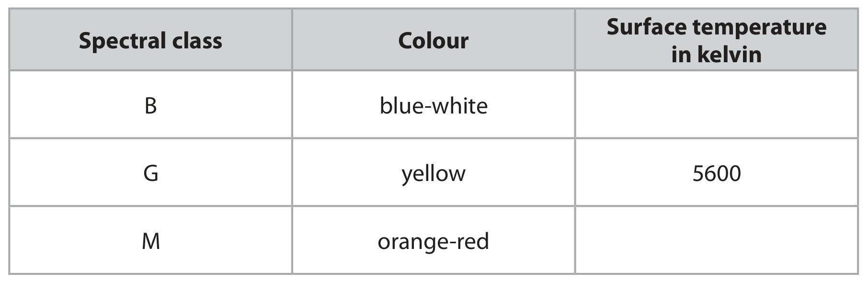
Task: Select the cell containing spectral class B
Action: click(x=150, y=105)
